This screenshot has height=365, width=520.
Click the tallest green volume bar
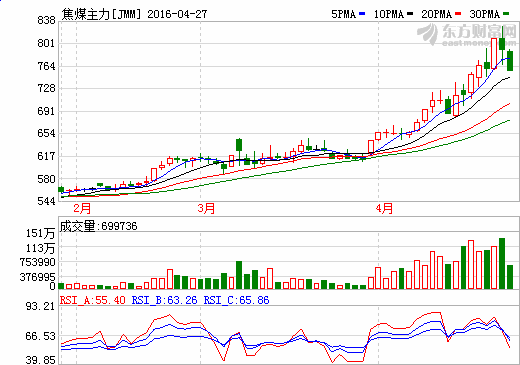click(x=502, y=263)
